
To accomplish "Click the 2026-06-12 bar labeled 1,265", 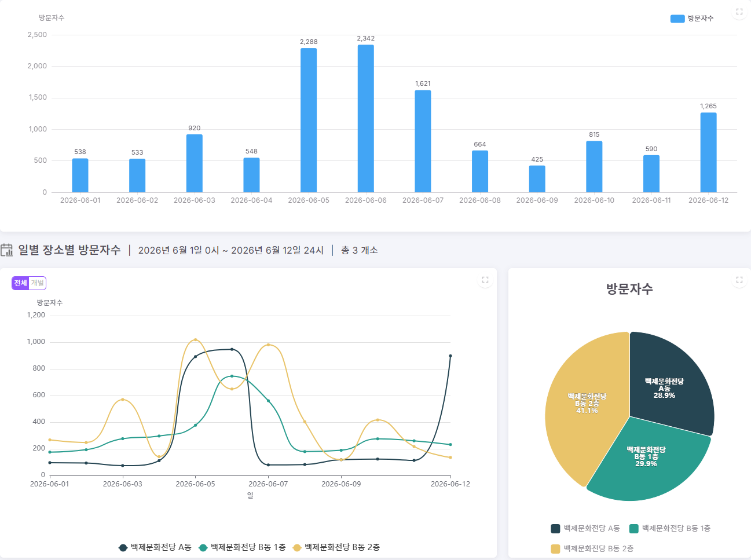I will tap(708, 152).
